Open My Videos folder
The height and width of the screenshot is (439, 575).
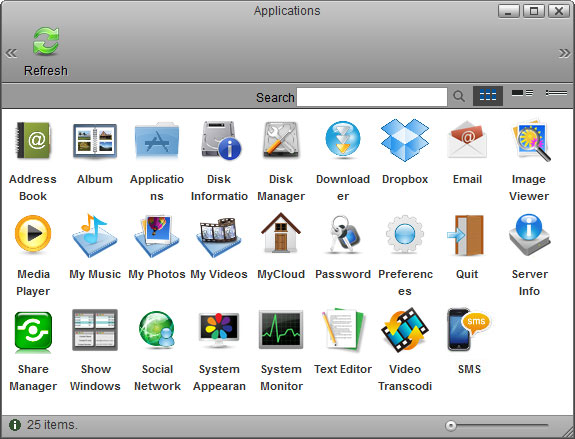[219, 237]
